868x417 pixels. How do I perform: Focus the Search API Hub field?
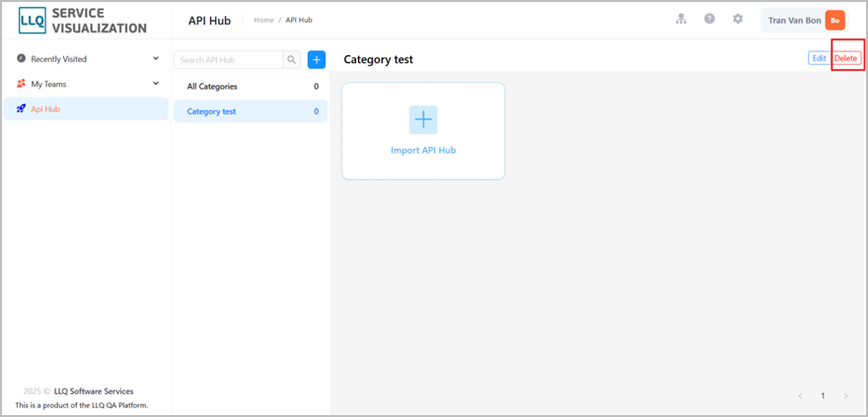coord(228,60)
